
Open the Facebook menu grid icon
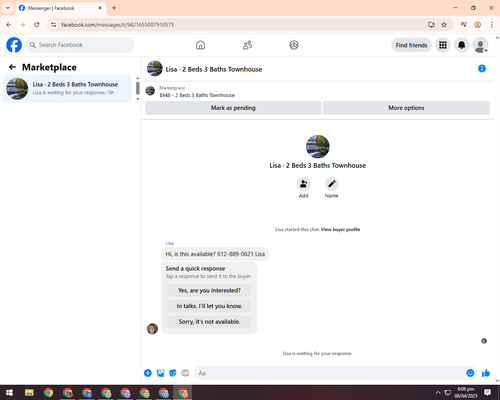pos(443,45)
